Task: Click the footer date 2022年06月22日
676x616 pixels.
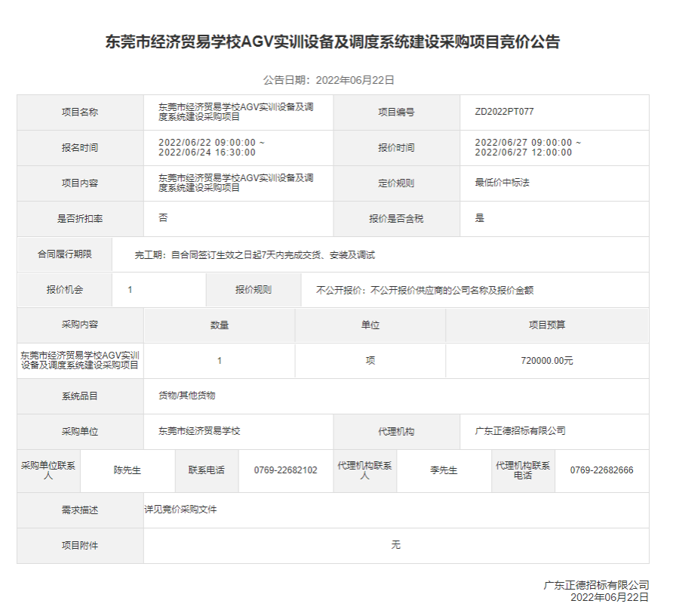Action: 610,597
